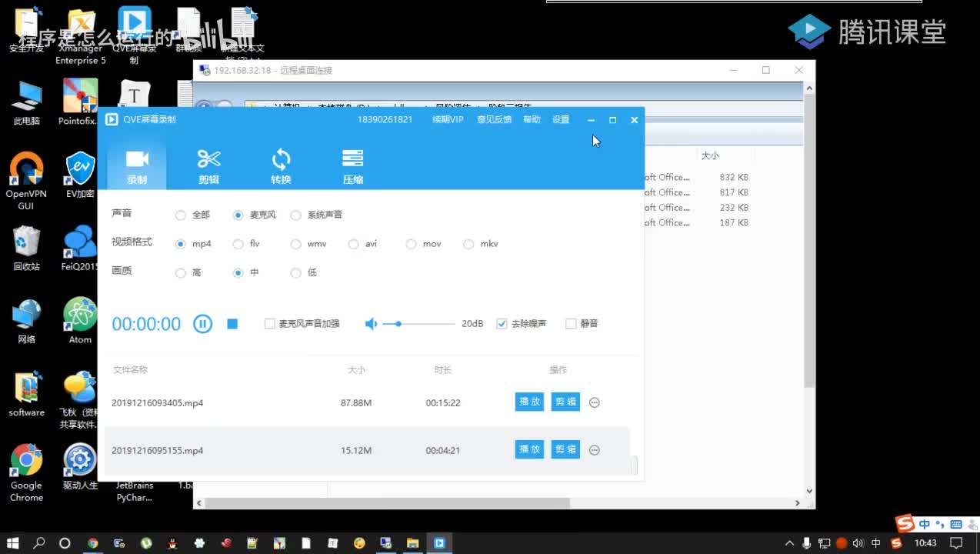Choose flv video format
Image resolution: width=980 pixels, height=554 pixels.
(x=247, y=244)
